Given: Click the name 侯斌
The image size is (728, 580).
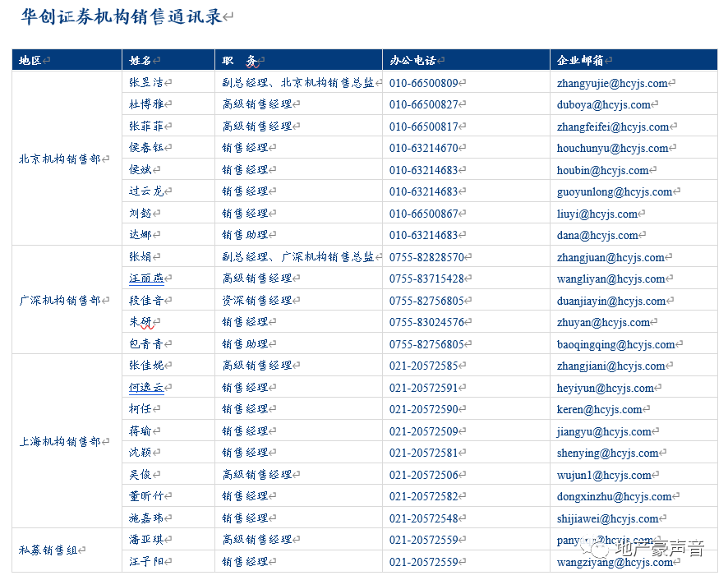Looking at the screenshot, I should click(x=141, y=170).
